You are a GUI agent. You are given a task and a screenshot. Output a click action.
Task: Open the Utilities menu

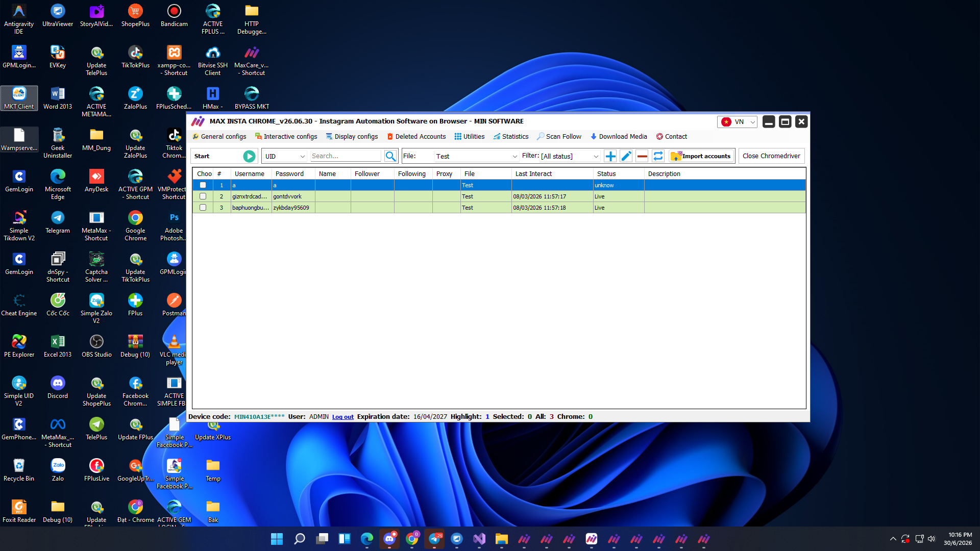pyautogui.click(x=470, y=137)
